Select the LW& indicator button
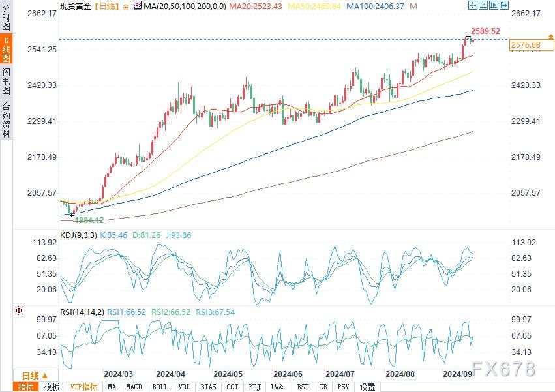This screenshot has height=392, width=555. pyautogui.click(x=278, y=387)
